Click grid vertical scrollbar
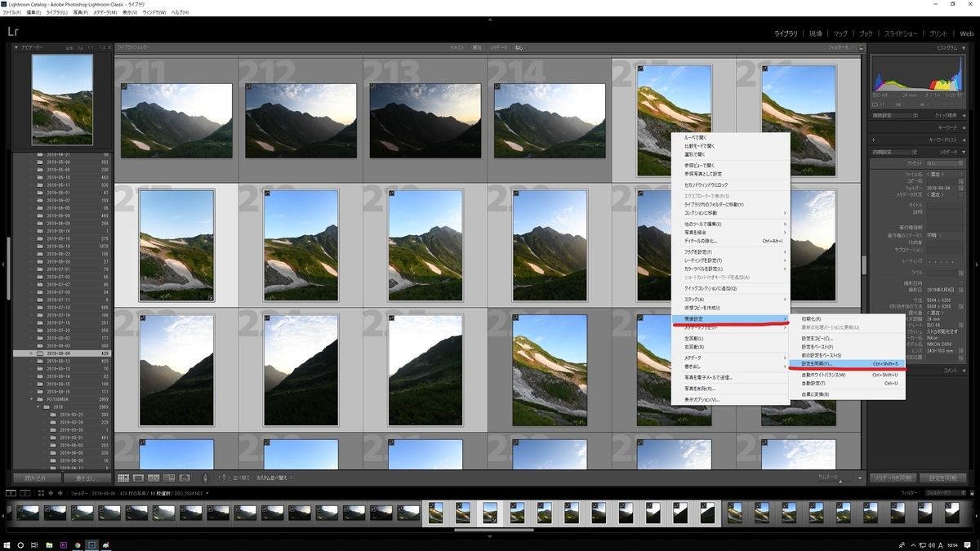The height and width of the screenshot is (551, 980). tap(864, 265)
